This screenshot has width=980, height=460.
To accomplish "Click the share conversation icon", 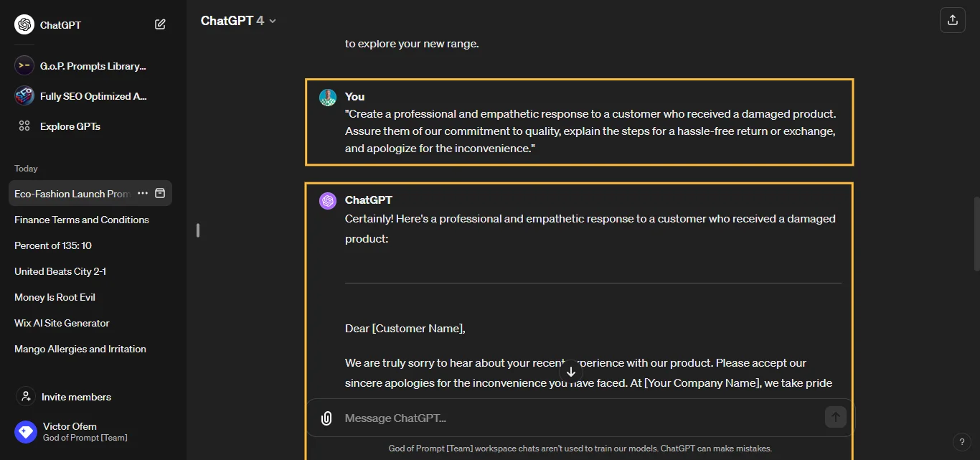I will point(953,20).
